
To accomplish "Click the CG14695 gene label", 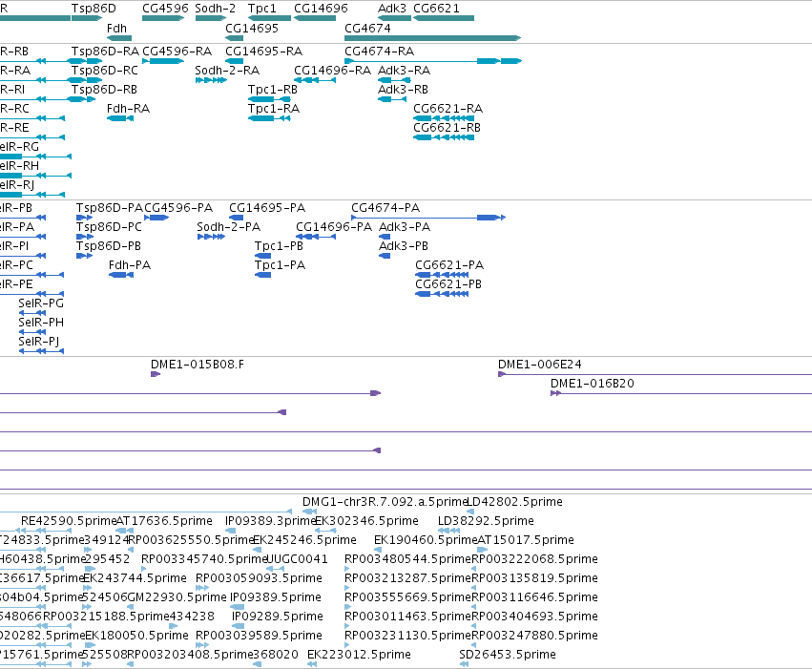I will tap(252, 28).
